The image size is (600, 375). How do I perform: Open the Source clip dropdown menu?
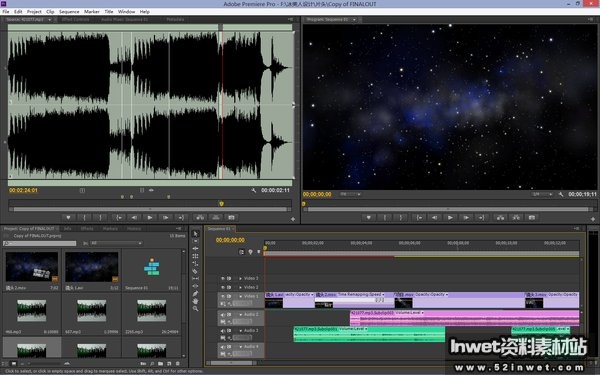coord(50,20)
